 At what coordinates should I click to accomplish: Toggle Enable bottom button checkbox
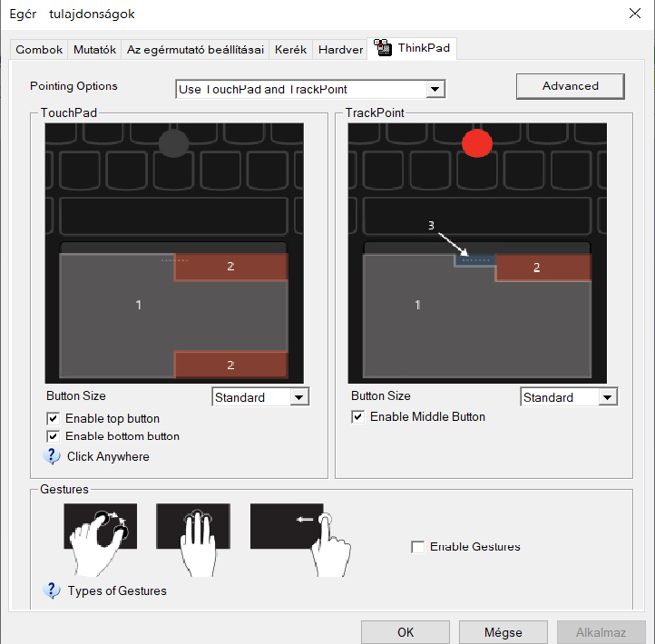tap(53, 436)
